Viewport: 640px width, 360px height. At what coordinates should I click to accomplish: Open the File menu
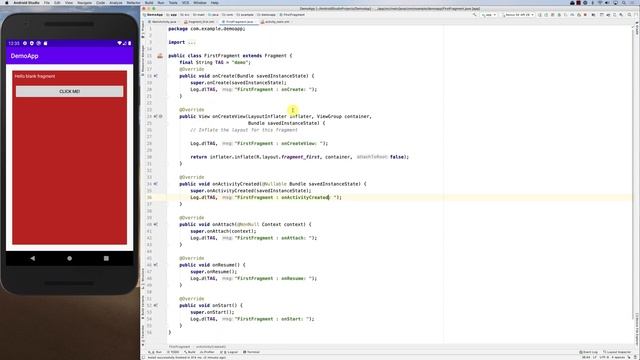tap(47, 2)
